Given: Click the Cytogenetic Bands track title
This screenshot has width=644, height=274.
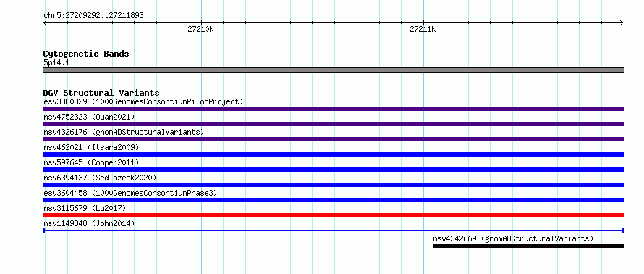Looking at the screenshot, I should (86, 54).
